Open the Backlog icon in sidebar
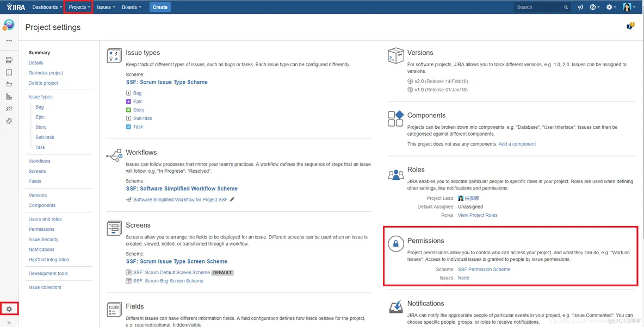644x327 pixels. point(9,60)
